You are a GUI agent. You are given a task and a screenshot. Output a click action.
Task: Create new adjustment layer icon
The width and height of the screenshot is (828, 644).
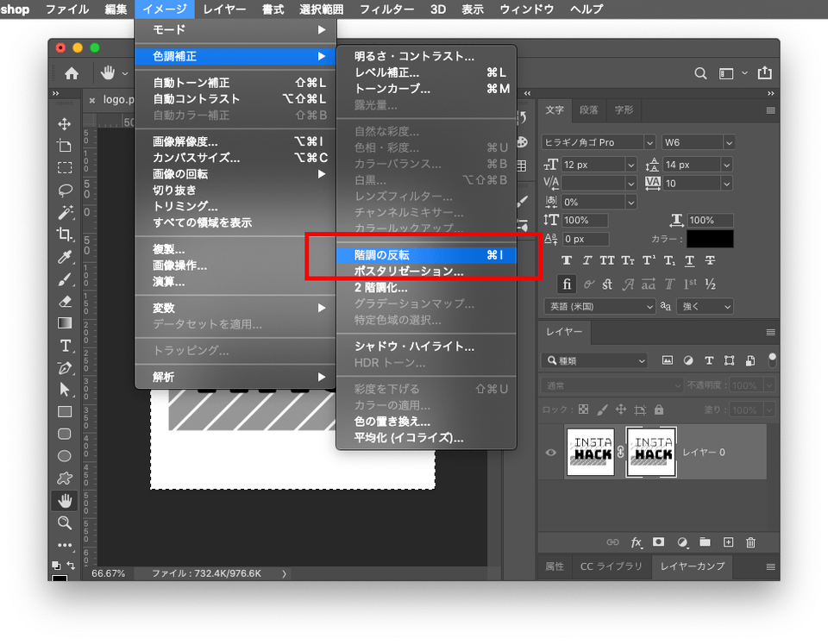682,542
